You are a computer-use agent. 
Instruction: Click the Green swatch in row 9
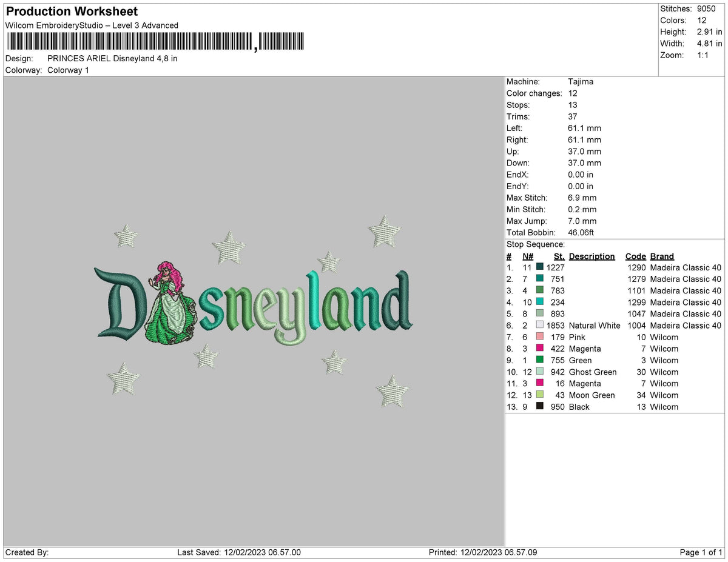tap(540, 360)
